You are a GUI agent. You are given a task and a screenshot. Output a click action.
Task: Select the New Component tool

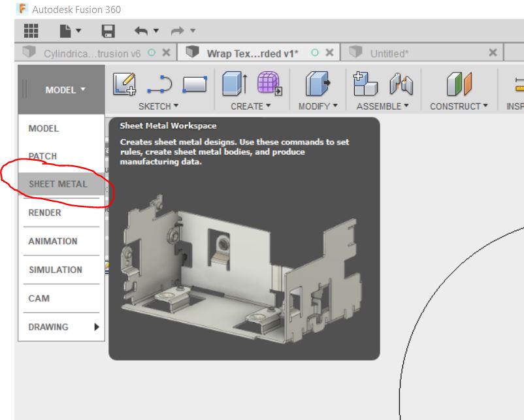[365, 83]
